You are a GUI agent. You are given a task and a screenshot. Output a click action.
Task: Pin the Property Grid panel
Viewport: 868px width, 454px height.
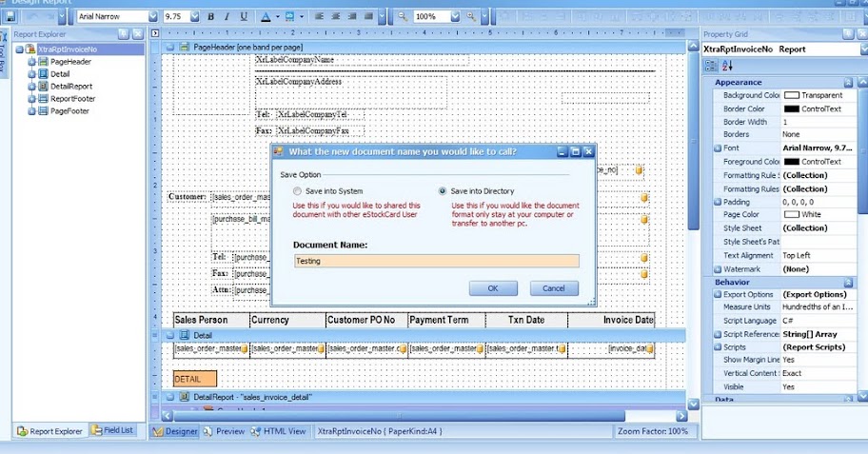[848, 34]
